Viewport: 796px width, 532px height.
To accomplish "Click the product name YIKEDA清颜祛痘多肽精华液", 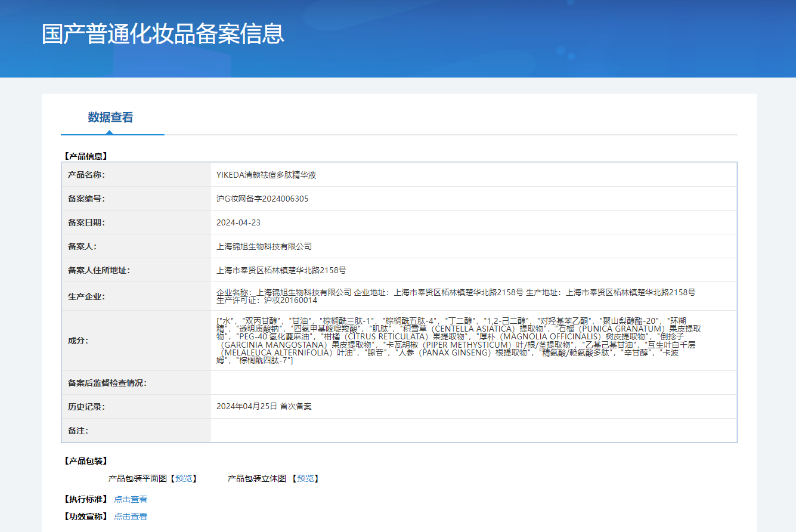I will (266, 175).
